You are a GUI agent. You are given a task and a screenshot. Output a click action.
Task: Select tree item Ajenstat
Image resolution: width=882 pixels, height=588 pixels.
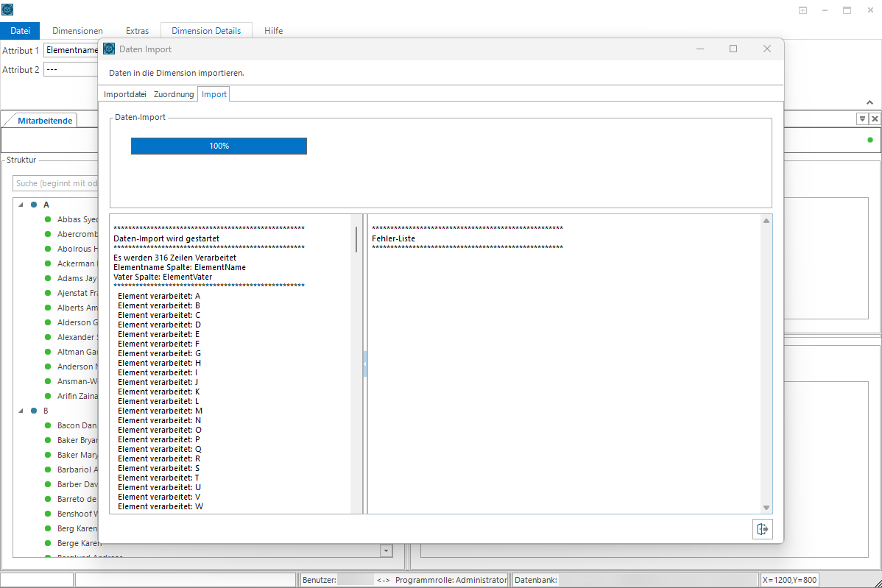click(x=77, y=293)
